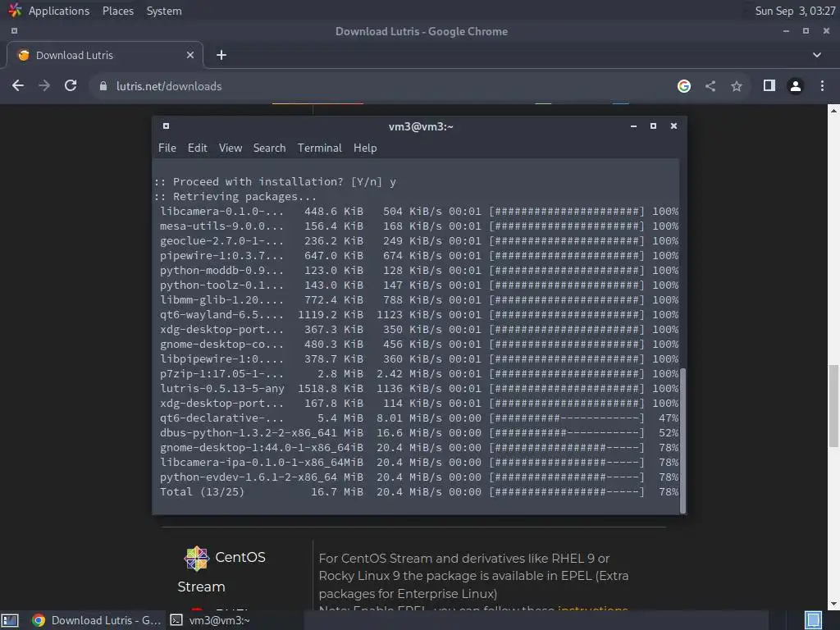Click the python-evdev-1.6.1-2 package line
The width and height of the screenshot is (840, 630).
click(x=419, y=477)
